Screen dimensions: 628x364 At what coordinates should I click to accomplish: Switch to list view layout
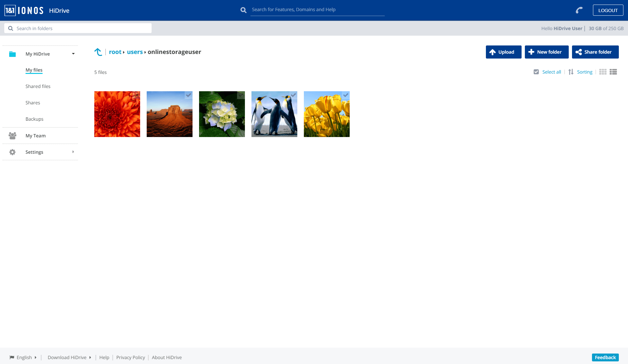click(613, 72)
